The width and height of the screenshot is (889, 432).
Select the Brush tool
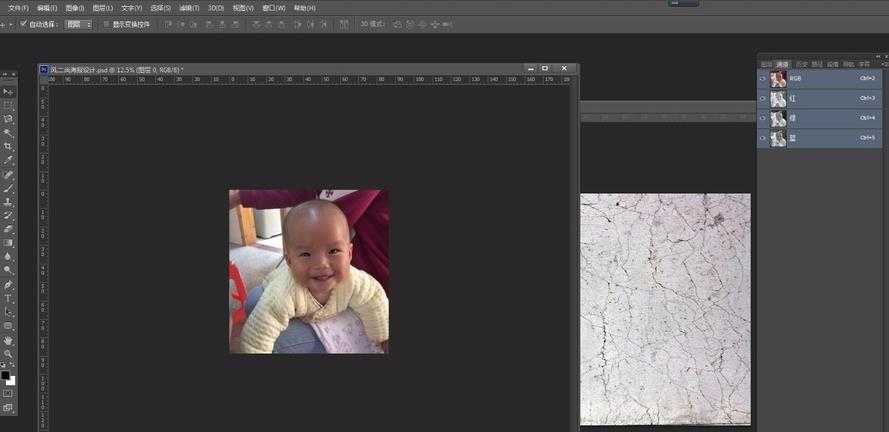(x=9, y=188)
